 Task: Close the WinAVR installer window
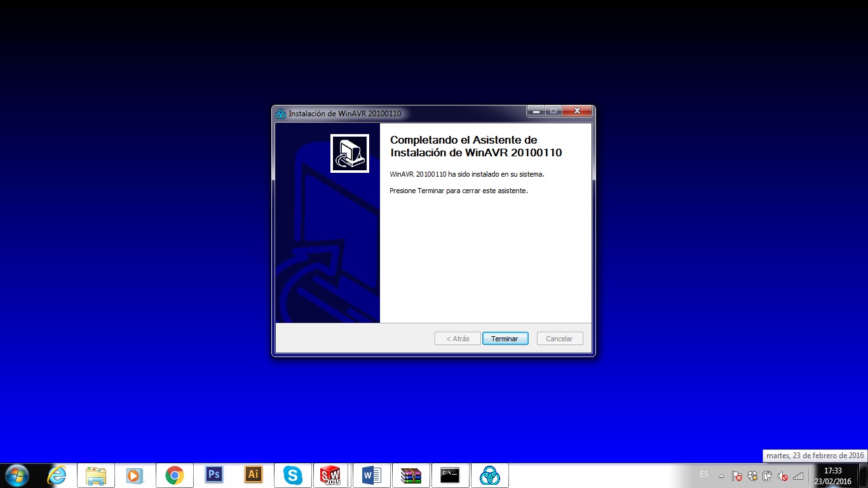pos(577,111)
